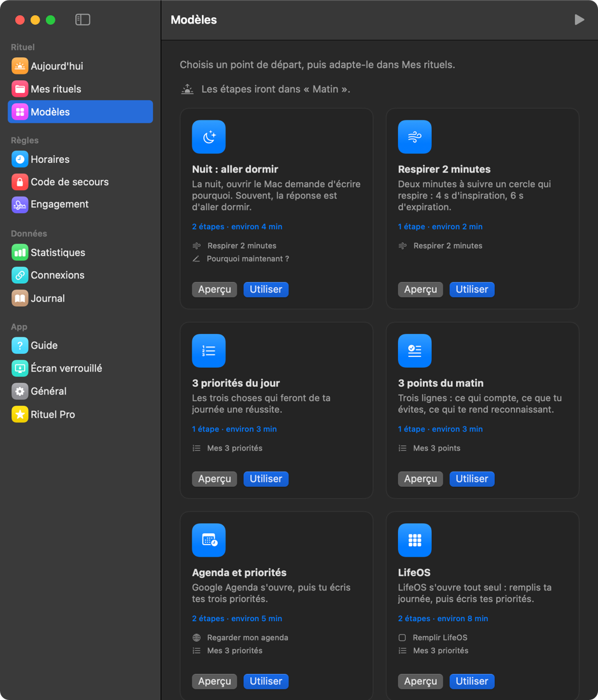The image size is (598, 700).
Task: Click 2 étapes · environ 5 min text
Action: click(x=237, y=619)
